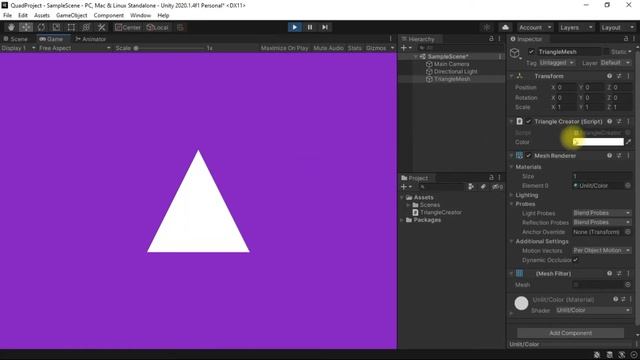Open Mesh Renderer help icon
Screen dimensions: 640x360
pos(609,156)
